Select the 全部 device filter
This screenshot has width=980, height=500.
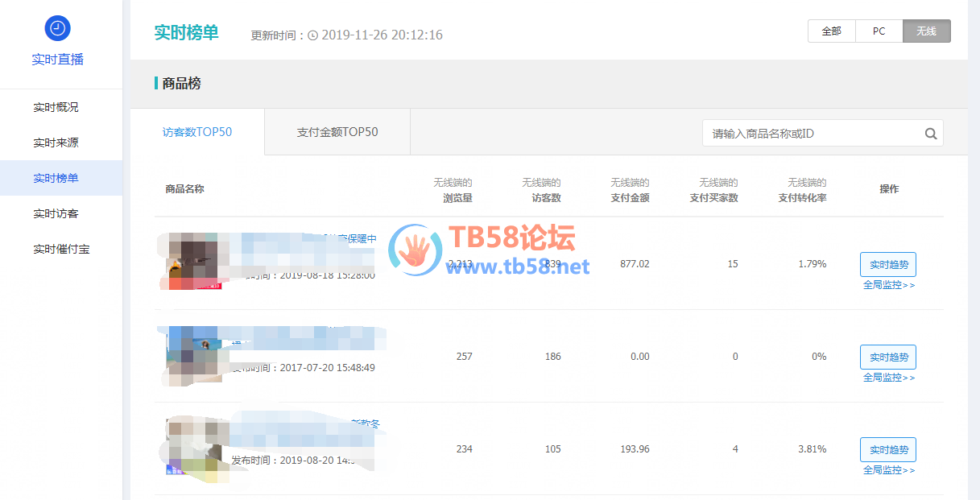[x=831, y=31]
